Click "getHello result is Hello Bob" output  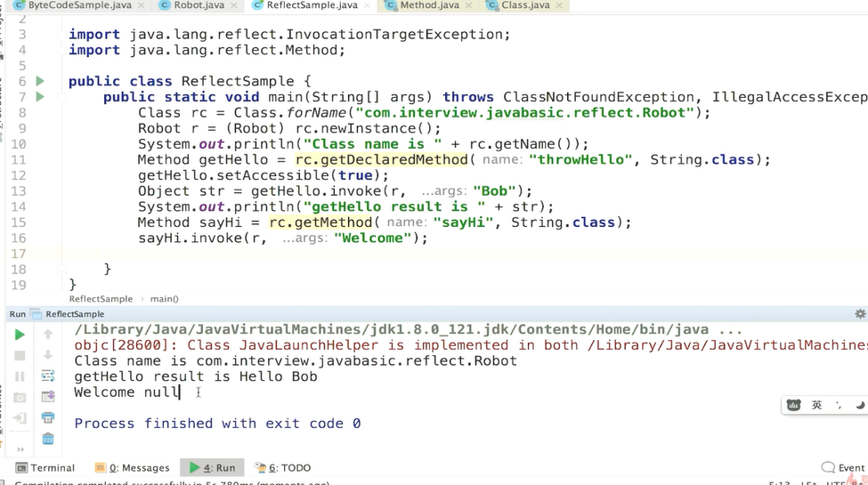coord(196,377)
